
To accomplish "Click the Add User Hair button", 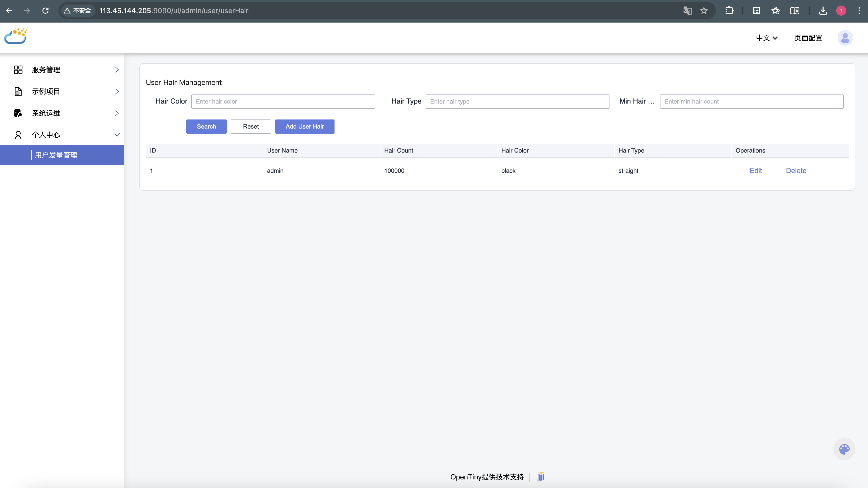I will click(x=304, y=126).
